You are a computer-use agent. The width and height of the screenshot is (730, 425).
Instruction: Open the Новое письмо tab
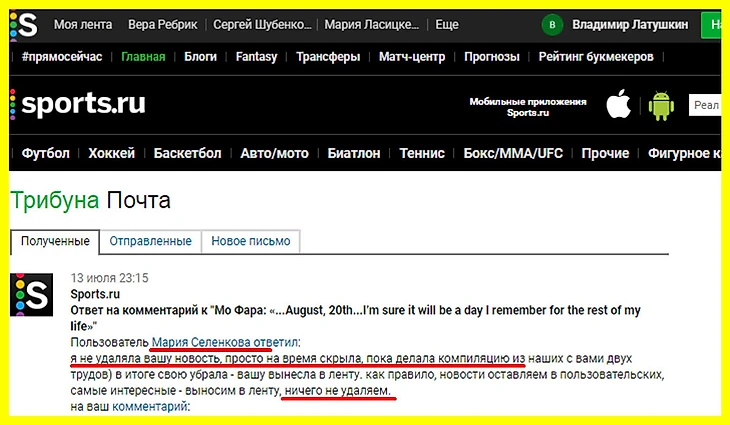pyautogui.click(x=250, y=241)
